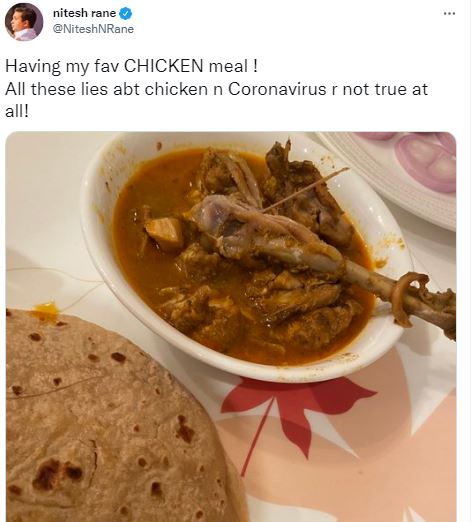Screen dimensions: 473x522
Task: Click the word Coronavirus in the tweet
Action: pyautogui.click(x=277, y=89)
